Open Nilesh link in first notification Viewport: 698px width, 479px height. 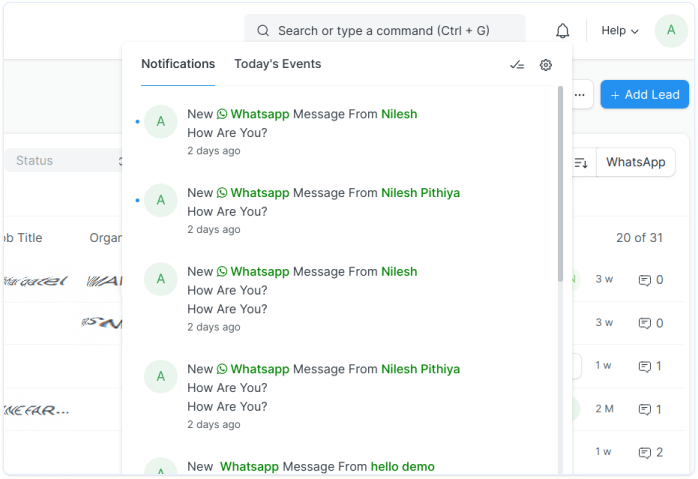click(x=399, y=114)
